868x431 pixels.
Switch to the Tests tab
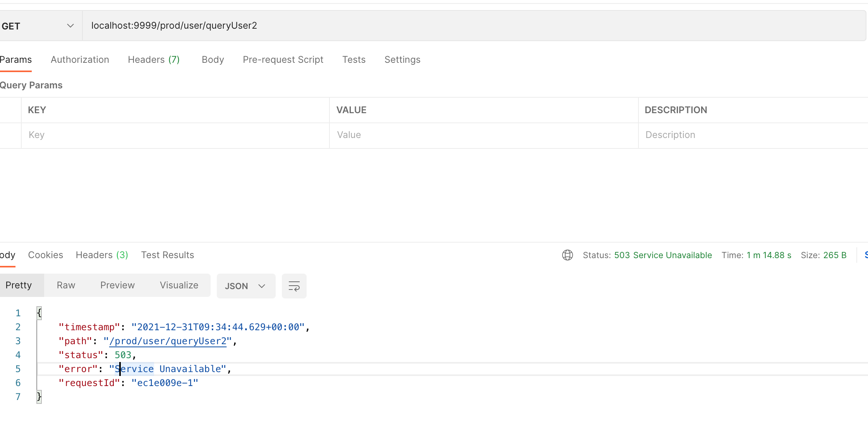(353, 60)
